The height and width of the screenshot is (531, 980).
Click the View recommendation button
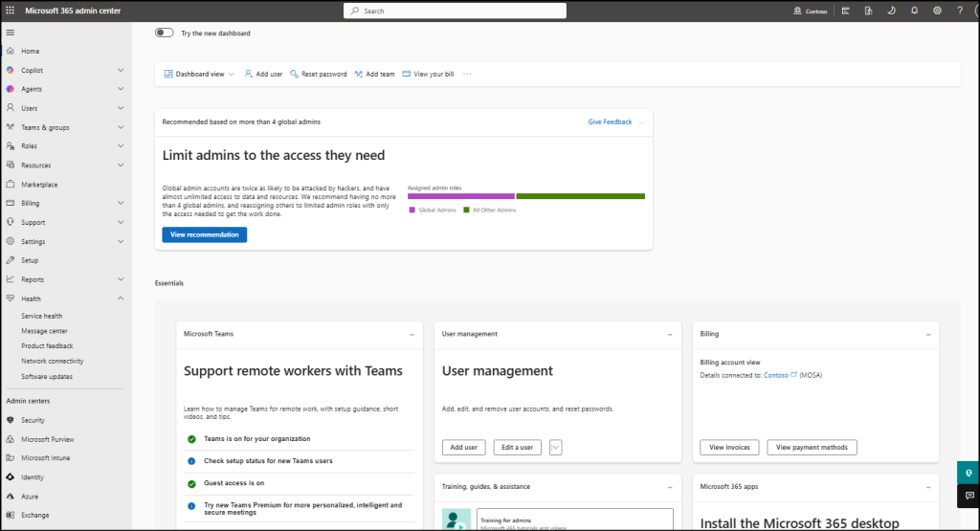205,235
